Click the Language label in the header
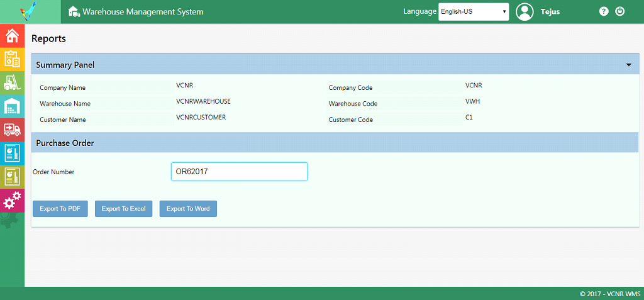The width and height of the screenshot is (644, 300). [x=419, y=11]
